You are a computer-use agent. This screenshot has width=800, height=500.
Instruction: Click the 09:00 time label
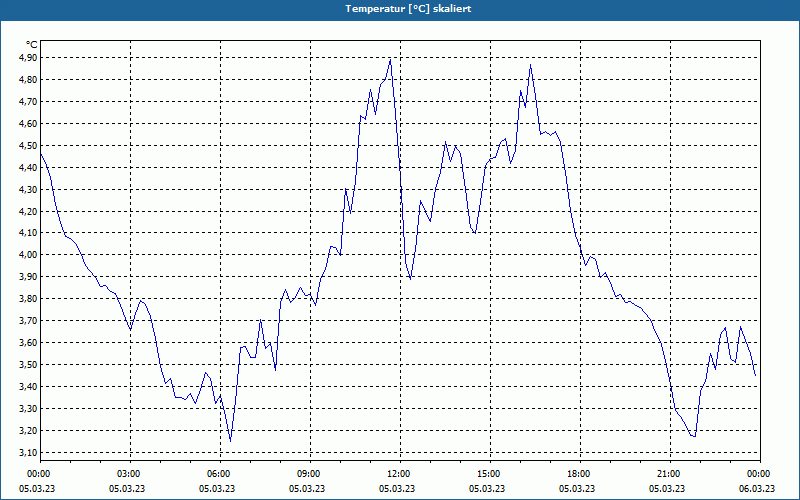pyautogui.click(x=308, y=474)
